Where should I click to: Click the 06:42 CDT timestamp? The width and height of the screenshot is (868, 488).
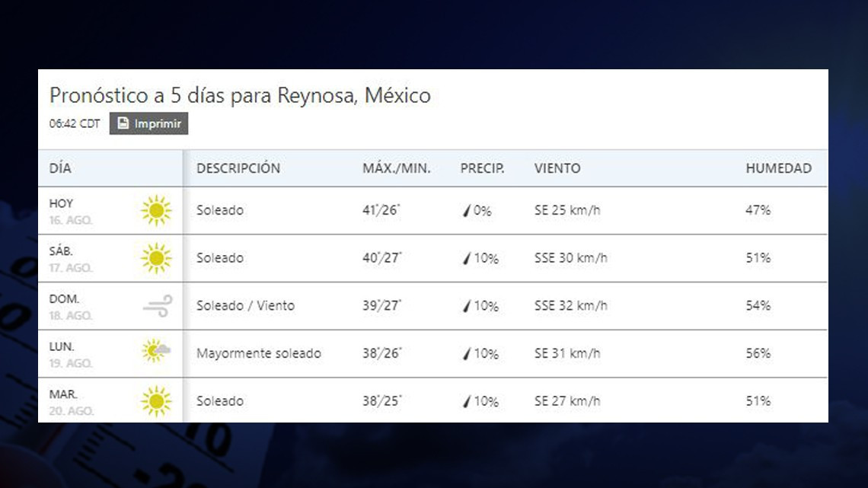coord(73,123)
